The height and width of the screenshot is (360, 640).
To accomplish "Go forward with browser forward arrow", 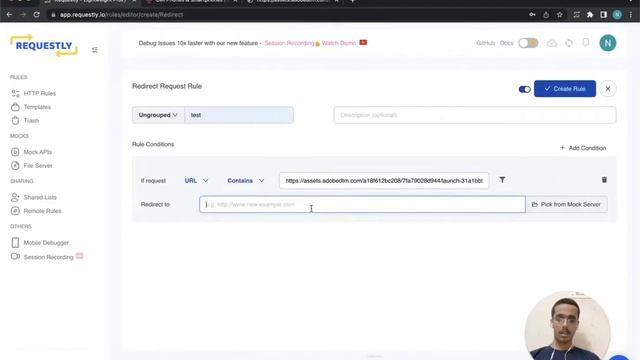I will 23,15.
